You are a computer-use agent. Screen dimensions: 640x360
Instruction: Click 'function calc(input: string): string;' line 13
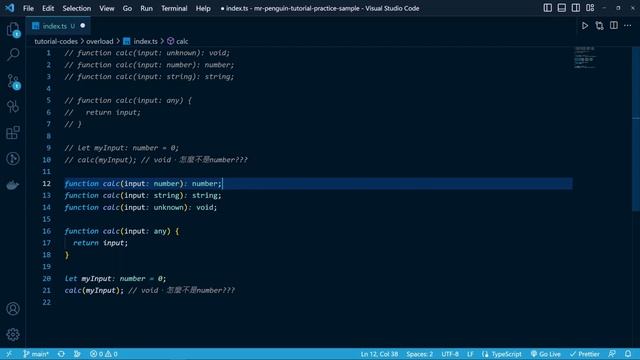143,195
